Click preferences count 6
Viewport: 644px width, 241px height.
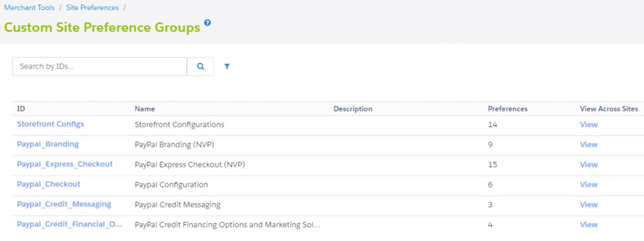490,184
